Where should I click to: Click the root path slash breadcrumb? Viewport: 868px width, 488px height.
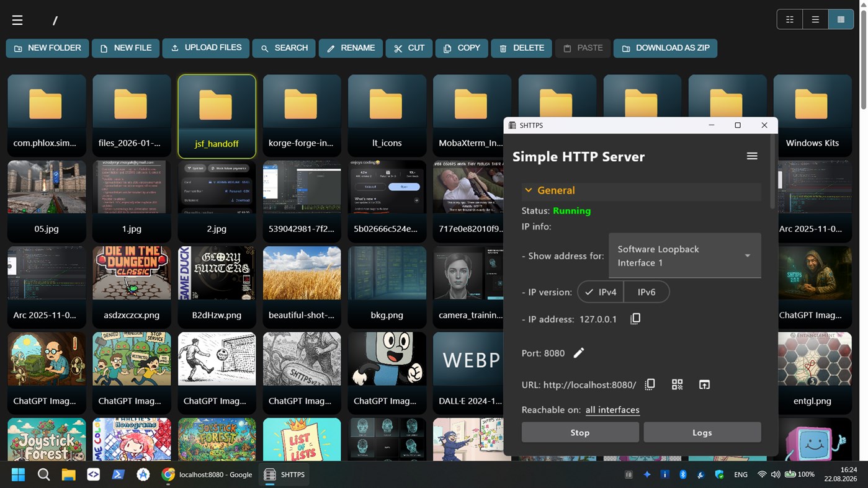[x=55, y=20]
